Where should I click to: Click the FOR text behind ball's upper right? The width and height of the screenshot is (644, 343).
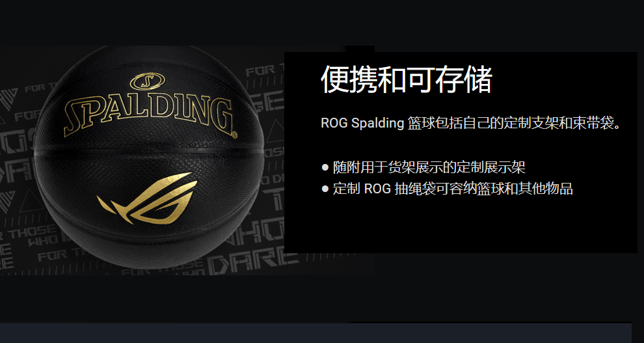click(x=260, y=71)
